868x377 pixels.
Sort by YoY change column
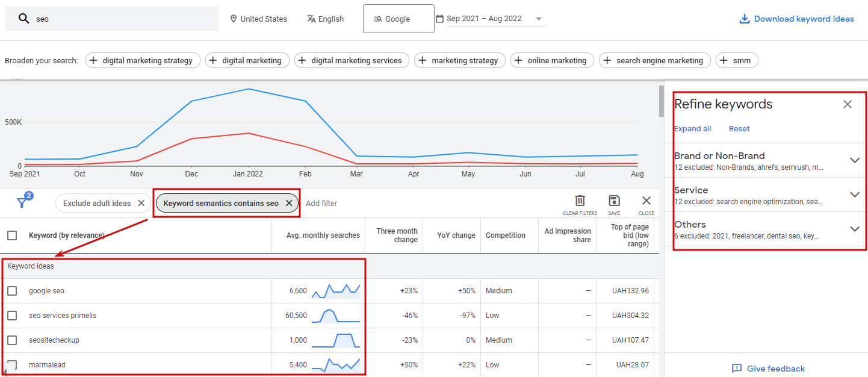coord(456,235)
